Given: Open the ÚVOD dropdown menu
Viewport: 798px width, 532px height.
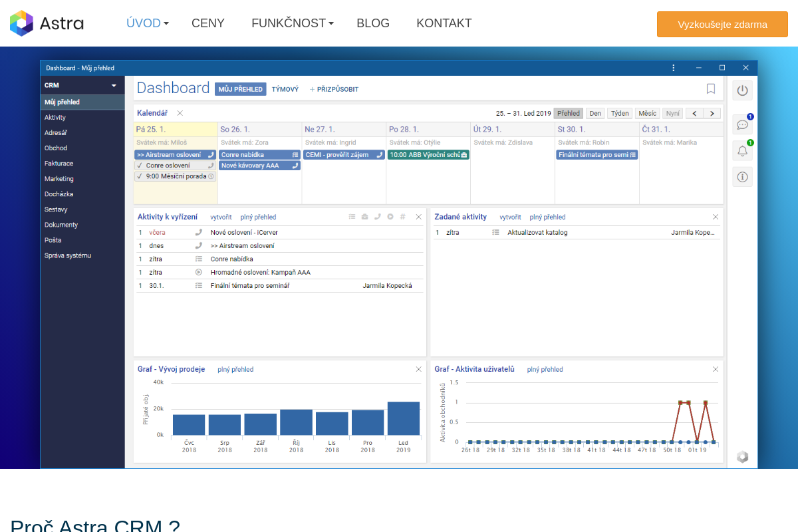Looking at the screenshot, I should [x=144, y=23].
